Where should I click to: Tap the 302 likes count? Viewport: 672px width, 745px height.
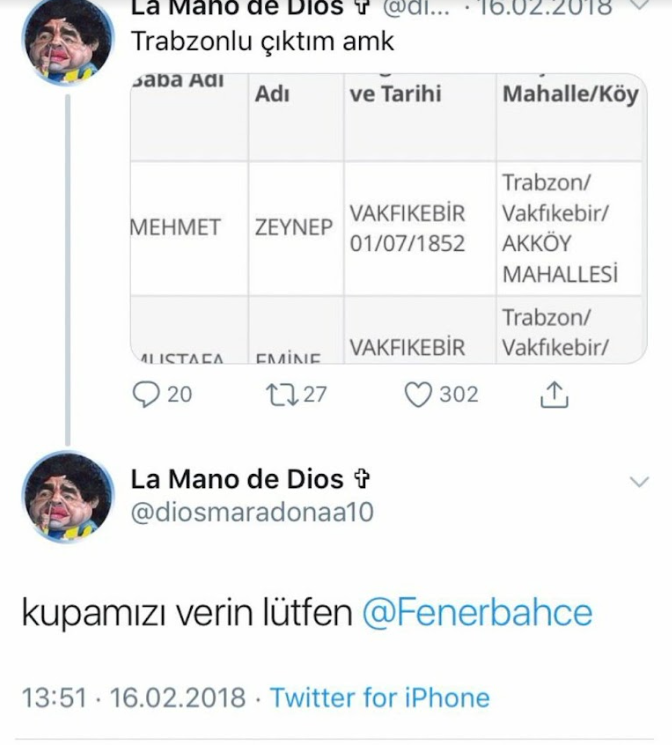click(459, 395)
